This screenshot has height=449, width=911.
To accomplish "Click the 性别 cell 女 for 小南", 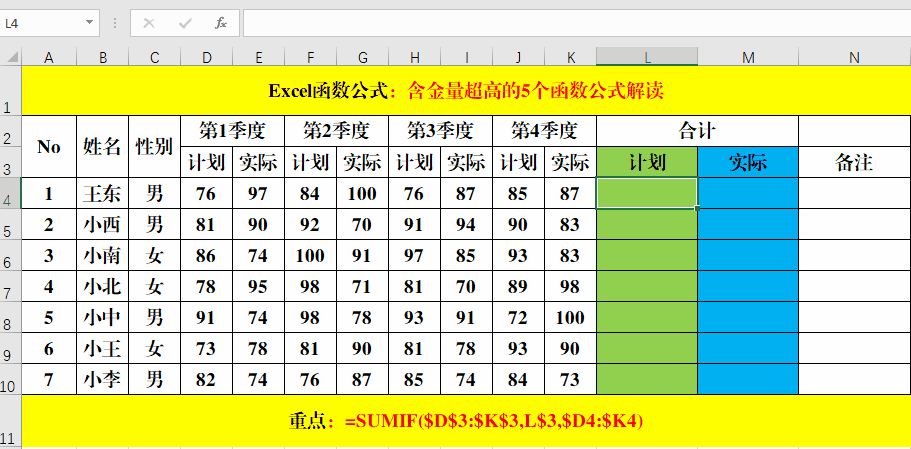I will (x=155, y=255).
